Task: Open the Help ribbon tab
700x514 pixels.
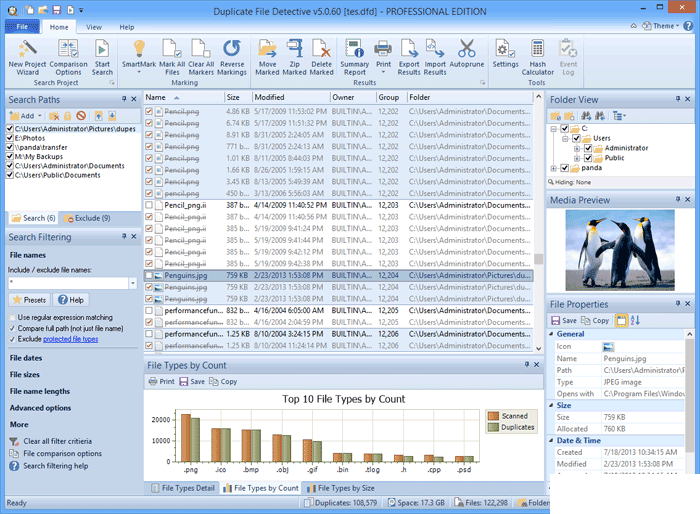Action: [127, 27]
